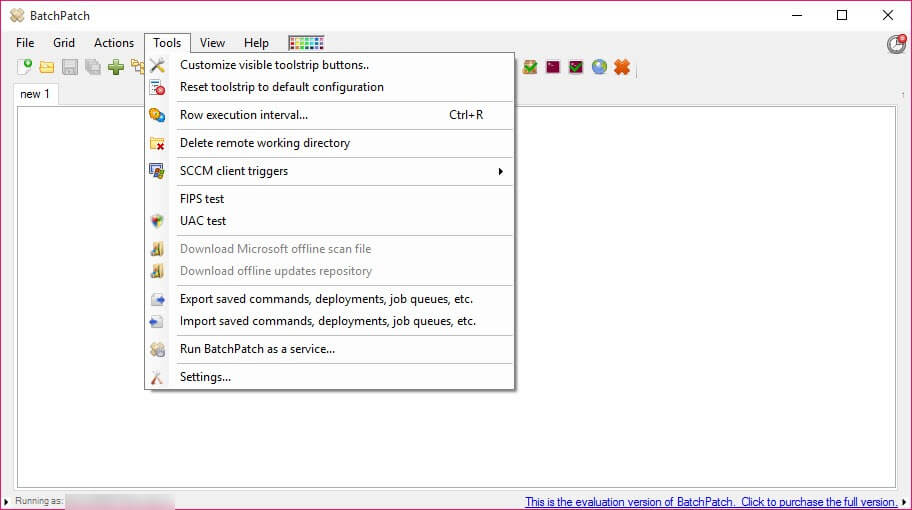Maximize the BatchPatch window
This screenshot has width=912, height=510.
coord(842,16)
